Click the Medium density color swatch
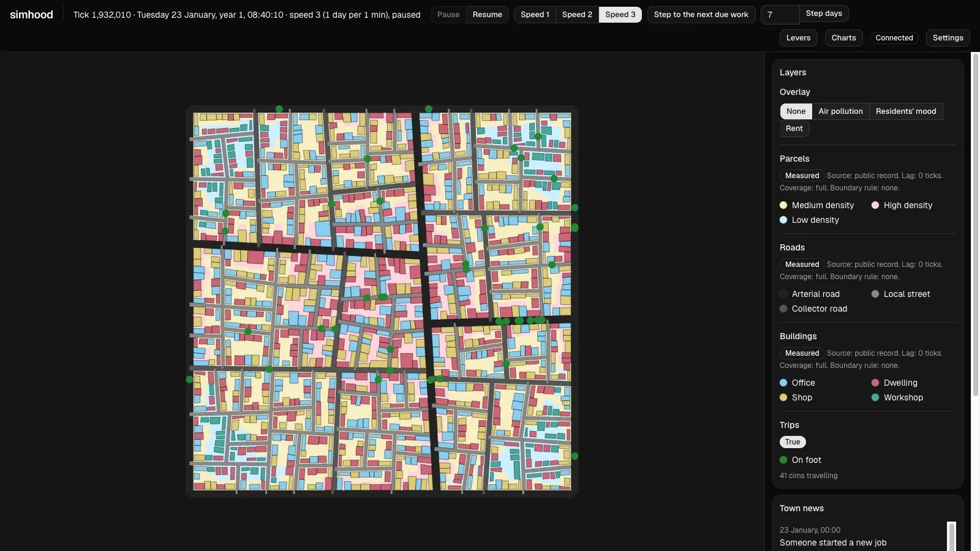Screen dimensions: 980x551 pyautogui.click(x=783, y=206)
